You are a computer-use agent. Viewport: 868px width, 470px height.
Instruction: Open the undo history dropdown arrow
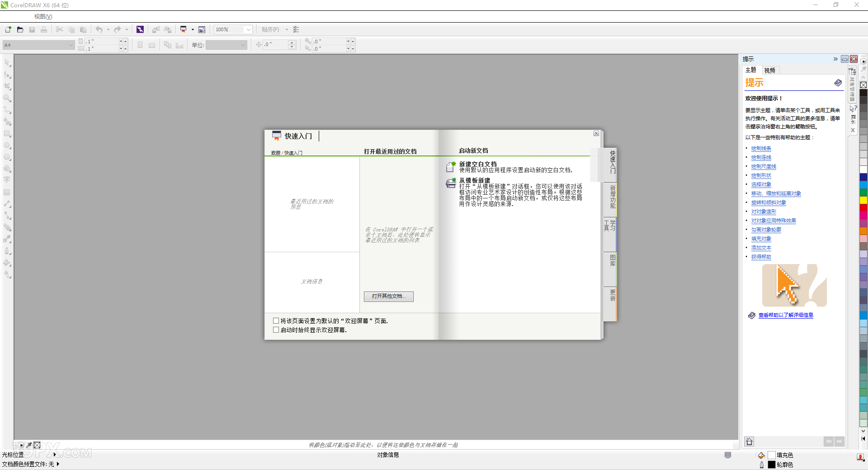pos(108,29)
